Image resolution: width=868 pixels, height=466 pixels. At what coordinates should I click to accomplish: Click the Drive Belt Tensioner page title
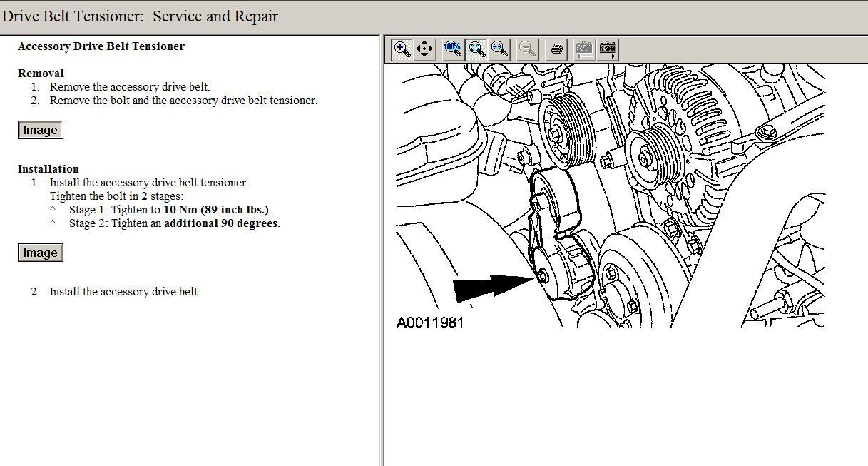point(141,16)
